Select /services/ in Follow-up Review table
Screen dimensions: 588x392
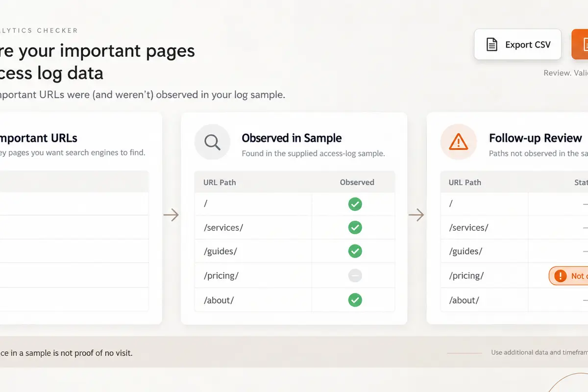pos(469,228)
